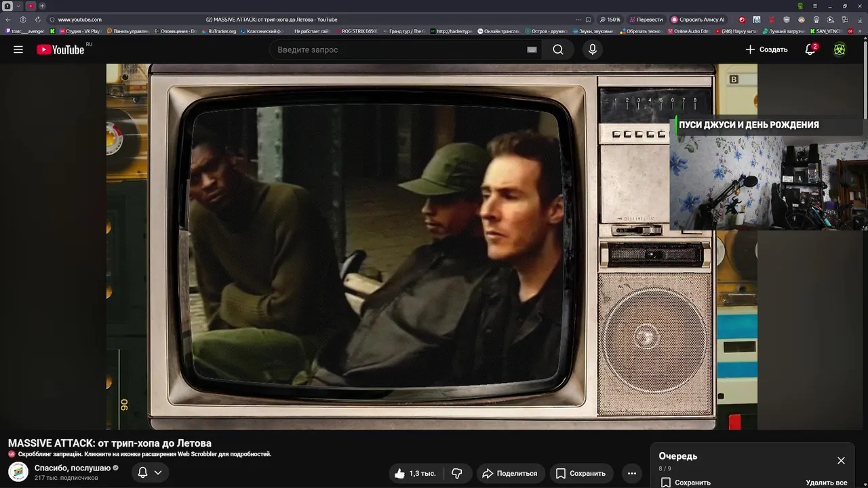The width and height of the screenshot is (868, 488).
Task: Open a new browser tab
Action: pos(42,6)
